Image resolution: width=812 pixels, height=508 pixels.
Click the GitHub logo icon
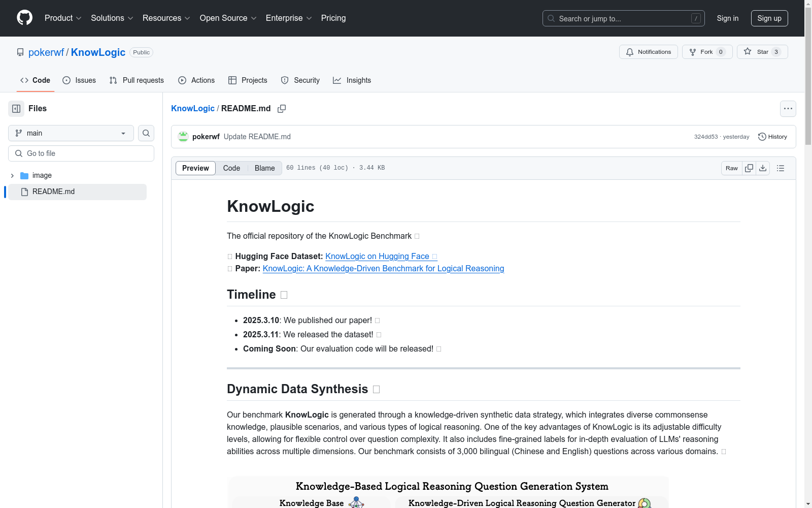24,18
